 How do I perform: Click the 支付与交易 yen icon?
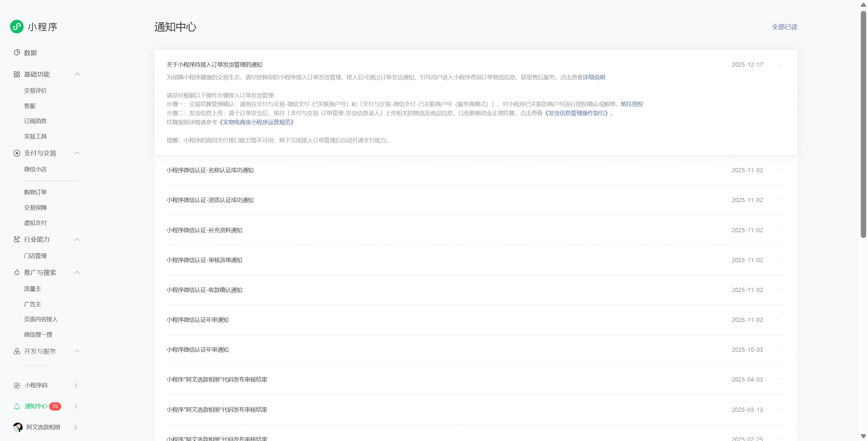click(17, 153)
